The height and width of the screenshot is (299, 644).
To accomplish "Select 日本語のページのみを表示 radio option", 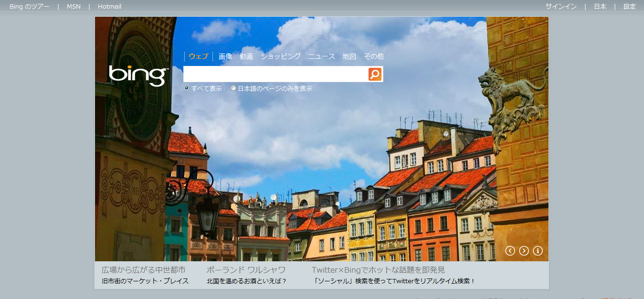I will [x=233, y=88].
